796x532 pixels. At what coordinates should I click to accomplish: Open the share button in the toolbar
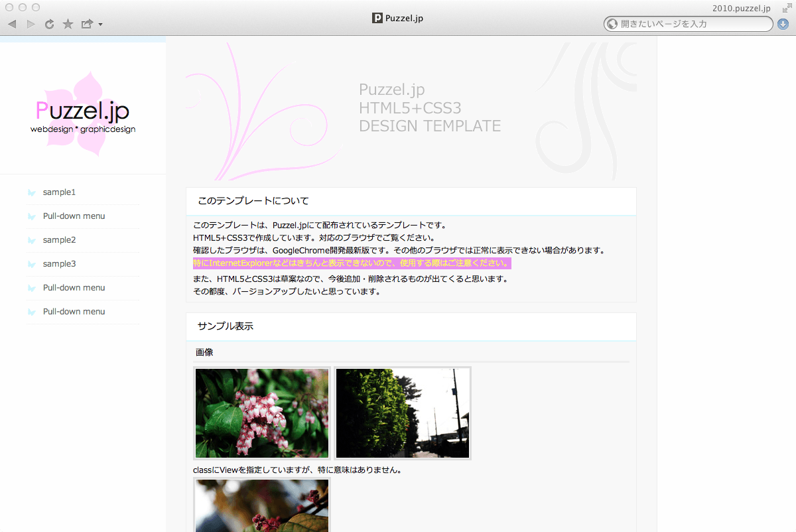click(x=87, y=25)
